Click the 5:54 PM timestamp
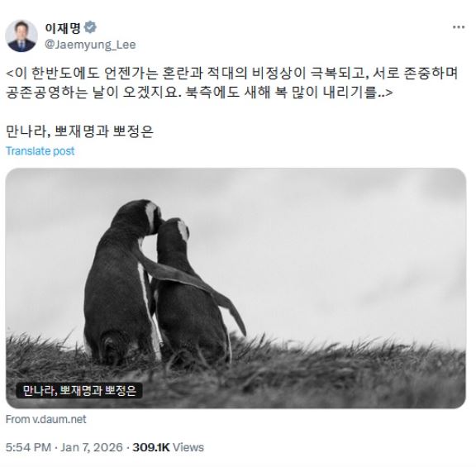The width and height of the screenshot is (476, 467). point(28,447)
